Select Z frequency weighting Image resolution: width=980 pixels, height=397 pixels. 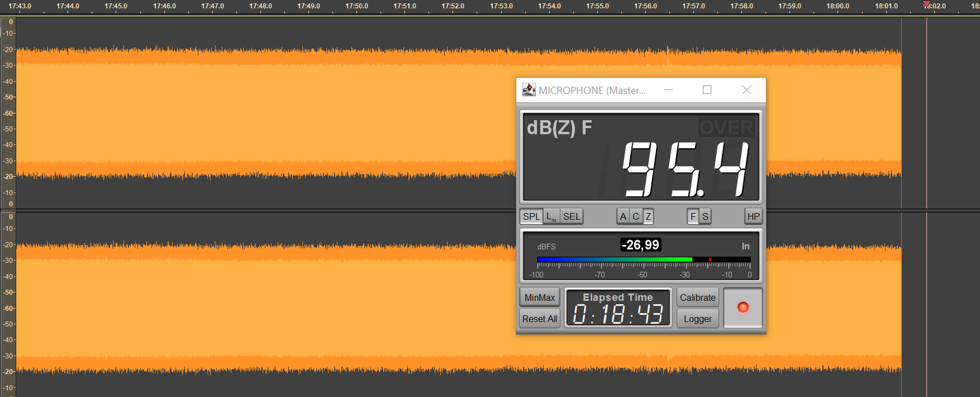(648, 216)
